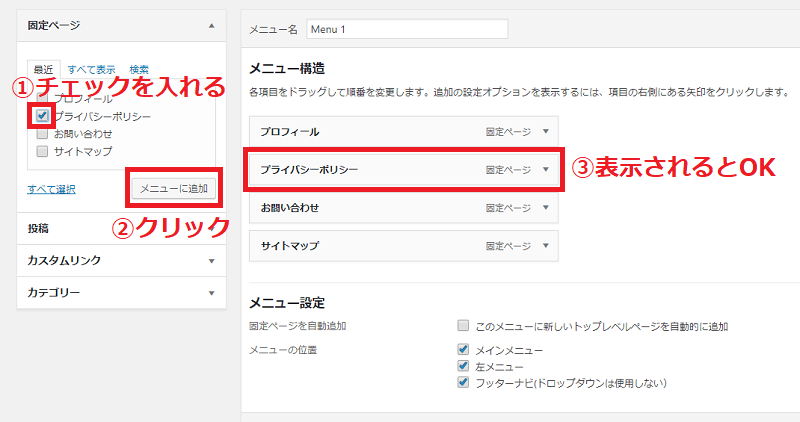800x422 pixels.
Task: Click the メインメニュー label text
Action: pyautogui.click(x=509, y=351)
